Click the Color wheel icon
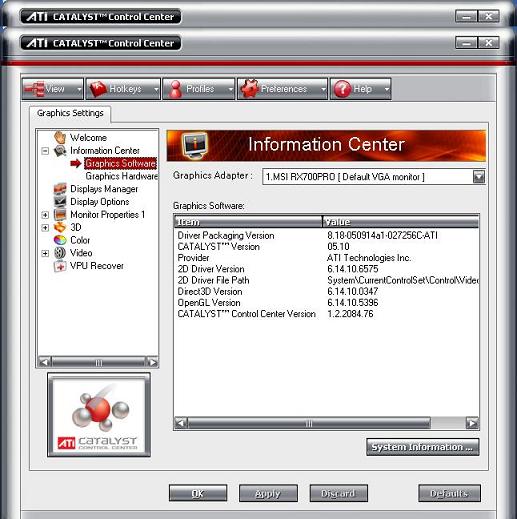The height and width of the screenshot is (519, 517). point(60,240)
